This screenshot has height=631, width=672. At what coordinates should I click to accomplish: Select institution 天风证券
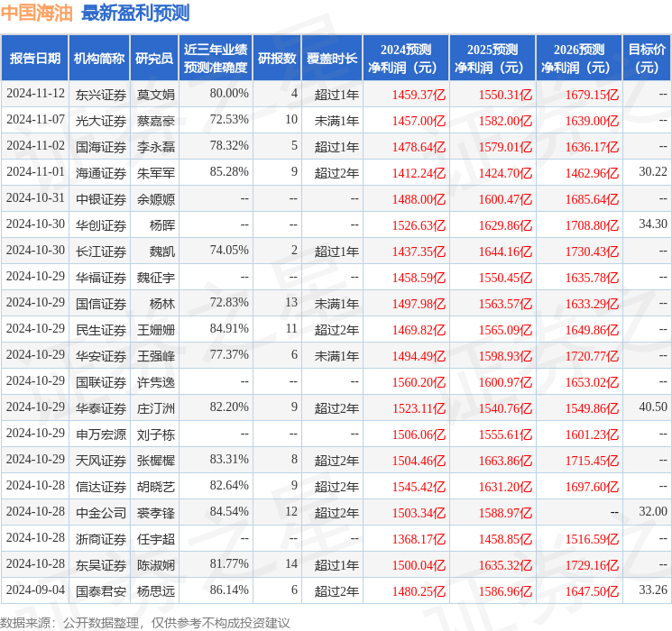click(x=101, y=461)
